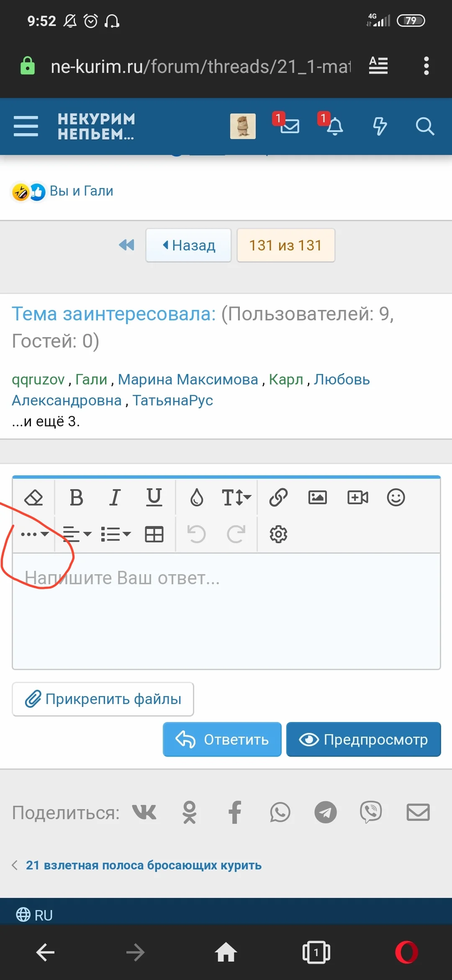Open browser three-dot menu
Image resolution: width=452 pixels, height=980 pixels.
(426, 66)
